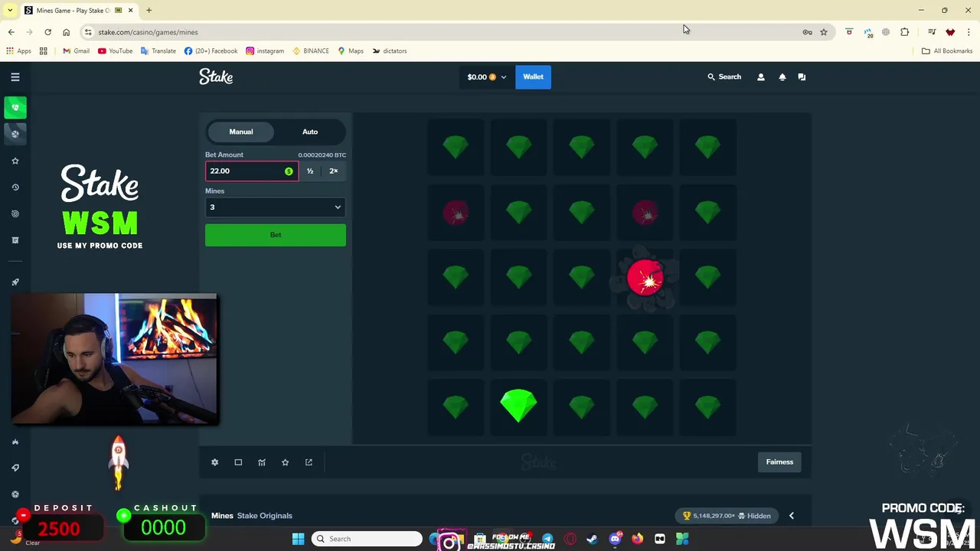The height and width of the screenshot is (551, 980).
Task: Click the Stake logo in header
Action: pyautogui.click(x=216, y=77)
